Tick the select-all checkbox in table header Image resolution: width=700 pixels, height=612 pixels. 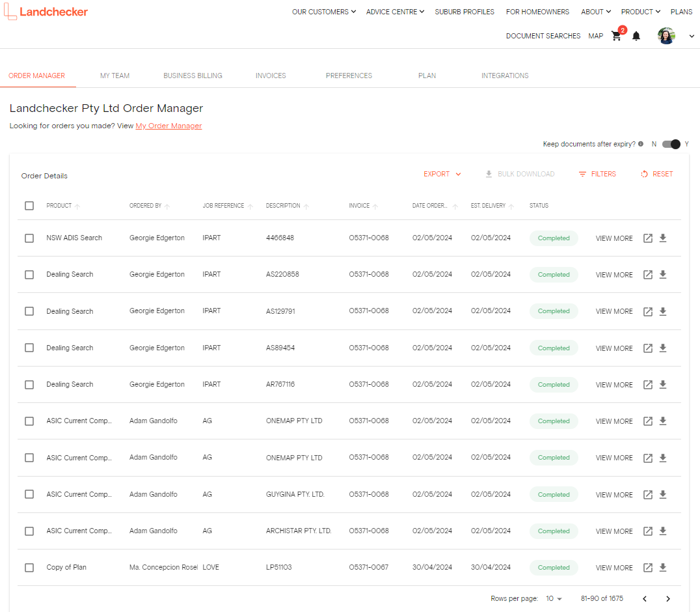coord(29,206)
